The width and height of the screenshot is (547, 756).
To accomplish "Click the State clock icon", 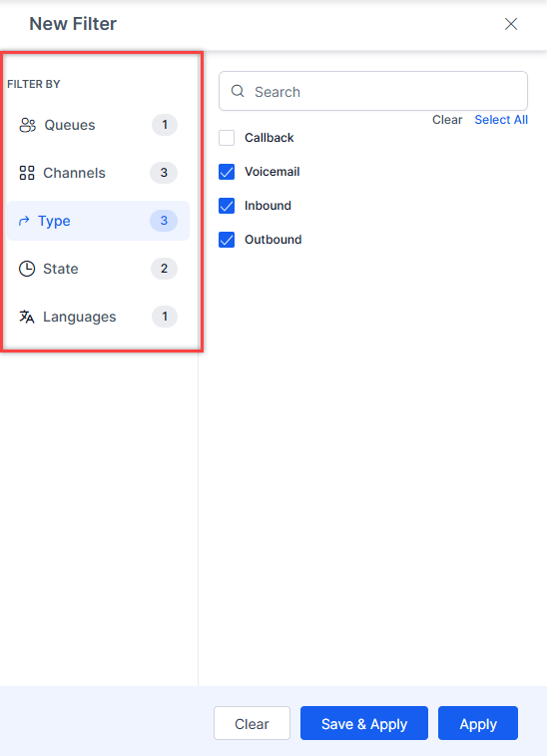I will click(27, 269).
